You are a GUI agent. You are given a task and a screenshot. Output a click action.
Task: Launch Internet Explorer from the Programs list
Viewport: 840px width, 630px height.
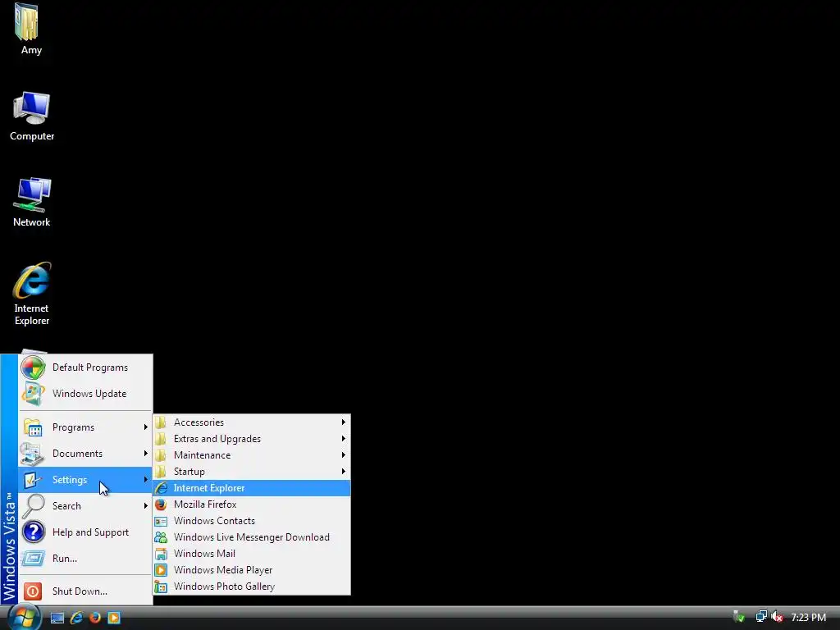click(x=252, y=488)
